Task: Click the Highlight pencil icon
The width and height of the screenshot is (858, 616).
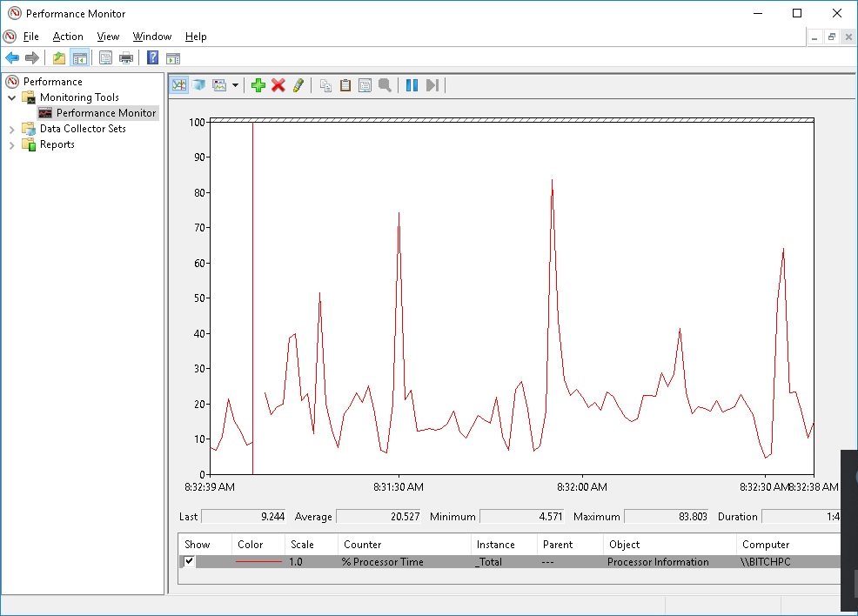Action: click(x=298, y=85)
